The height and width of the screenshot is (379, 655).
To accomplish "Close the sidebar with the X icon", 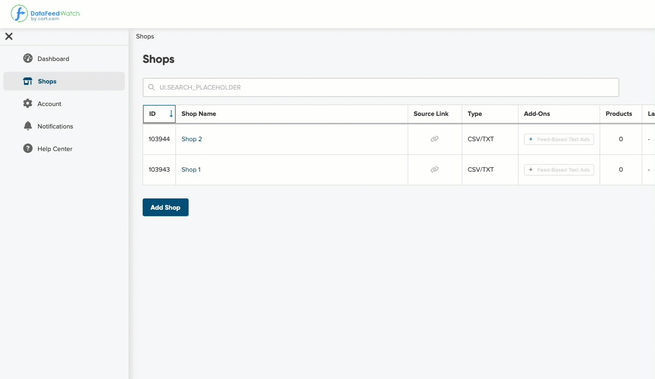I will [x=9, y=36].
